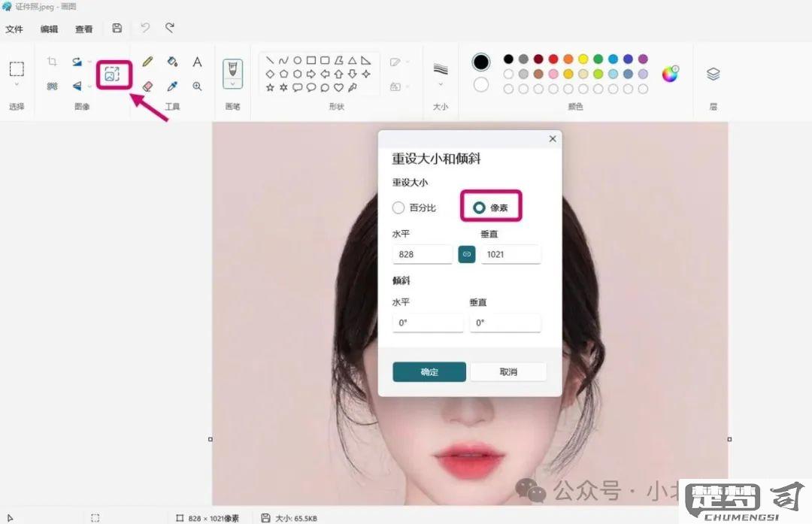This screenshot has height=524, width=812.
Task: Undo the last action
Action: point(145,28)
